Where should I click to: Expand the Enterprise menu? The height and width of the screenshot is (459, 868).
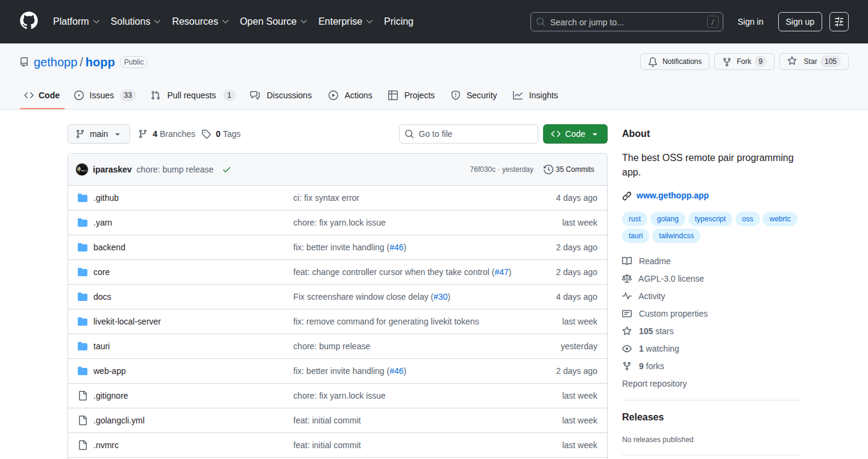click(346, 22)
